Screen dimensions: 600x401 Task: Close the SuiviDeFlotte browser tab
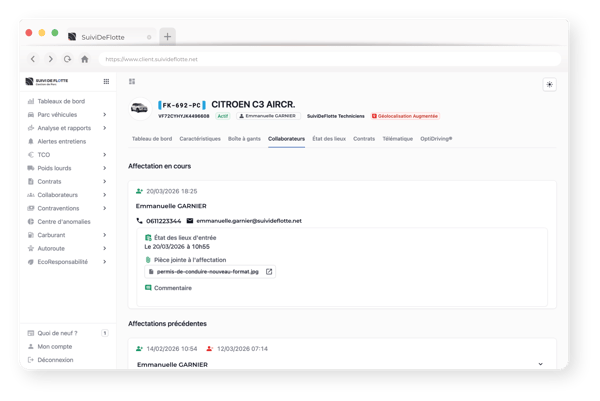[149, 37]
